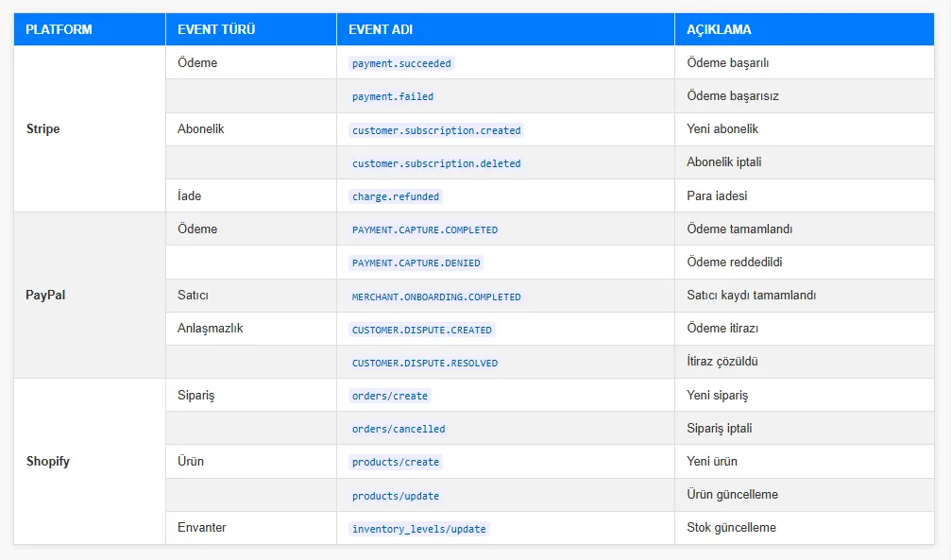Viewport: 951px width, 560px height.
Task: Click the Ödeme başarılı description
Action: [728, 62]
